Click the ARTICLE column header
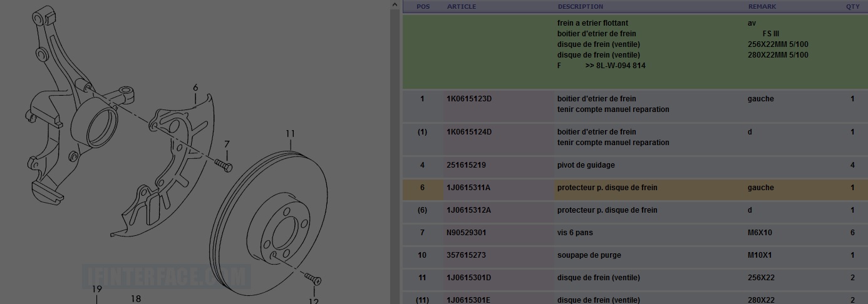Screen dimensions: 868x304 462,6
